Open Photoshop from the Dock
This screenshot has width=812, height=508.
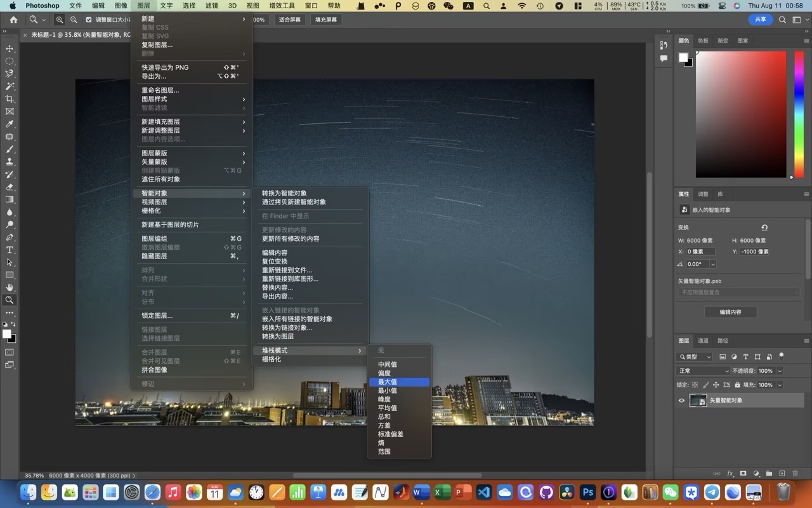(x=588, y=492)
